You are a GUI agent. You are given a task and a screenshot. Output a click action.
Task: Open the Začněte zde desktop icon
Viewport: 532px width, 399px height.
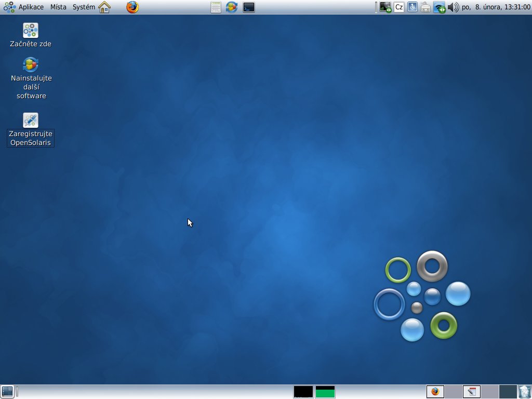[31, 31]
